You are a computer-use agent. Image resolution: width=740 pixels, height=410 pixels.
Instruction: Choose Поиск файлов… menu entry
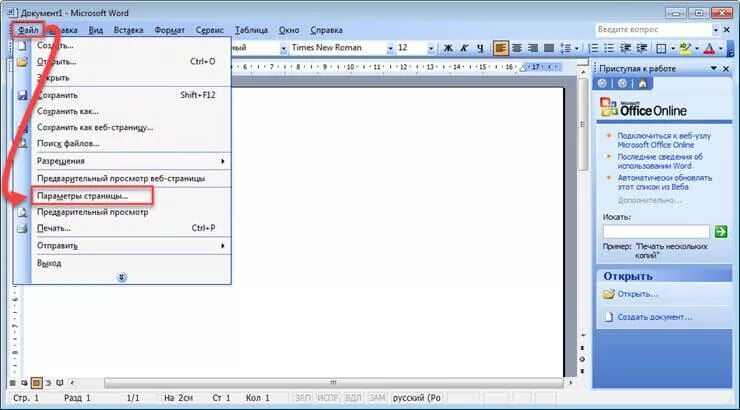132,143
